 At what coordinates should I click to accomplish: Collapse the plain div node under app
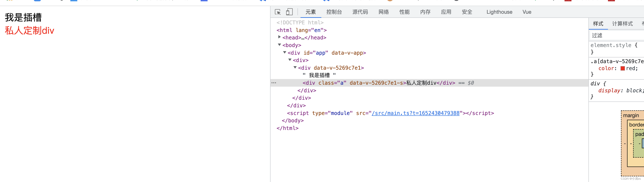pyautogui.click(x=290, y=60)
